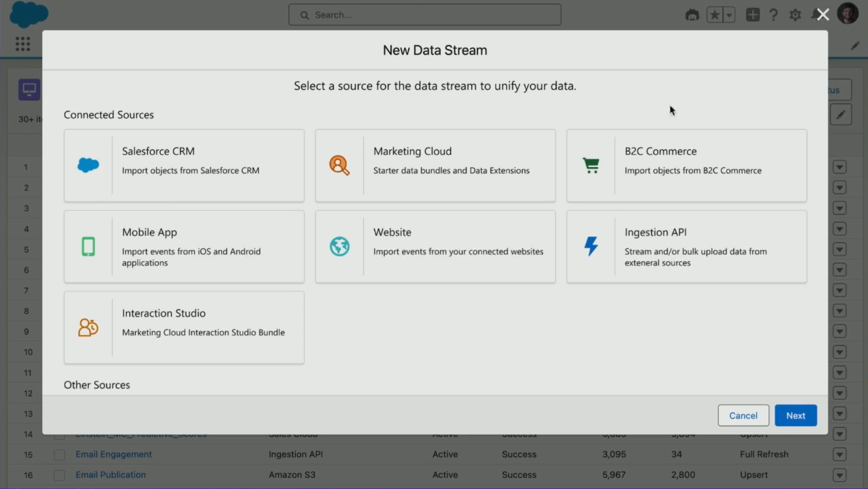Open row 16 actions dropdown arrow

839,475
